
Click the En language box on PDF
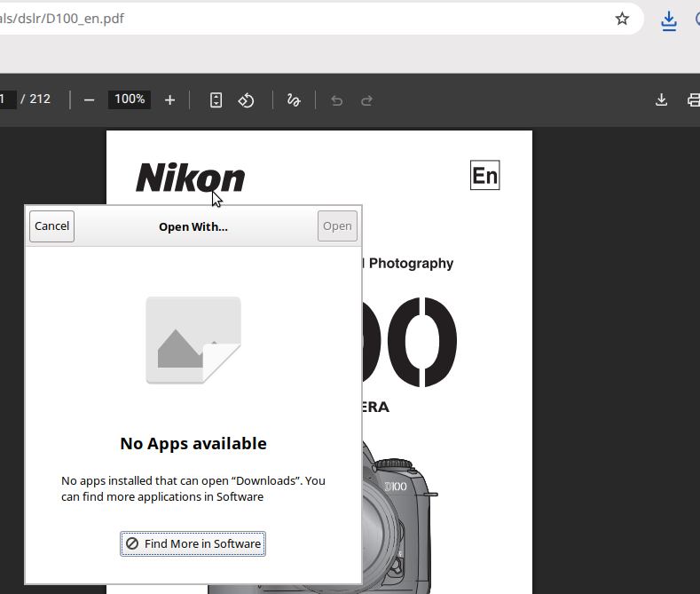coord(484,176)
